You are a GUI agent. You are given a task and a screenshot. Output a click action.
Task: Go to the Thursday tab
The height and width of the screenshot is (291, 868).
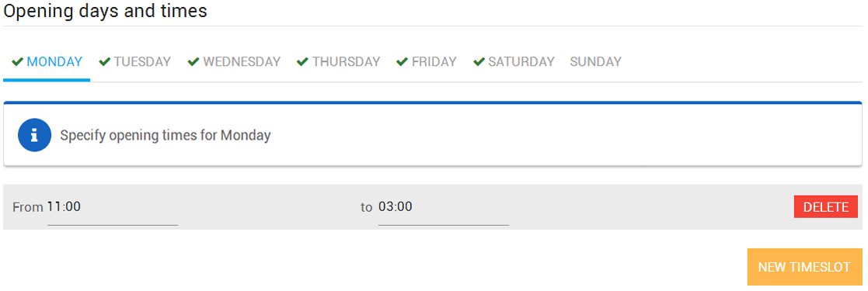click(346, 62)
